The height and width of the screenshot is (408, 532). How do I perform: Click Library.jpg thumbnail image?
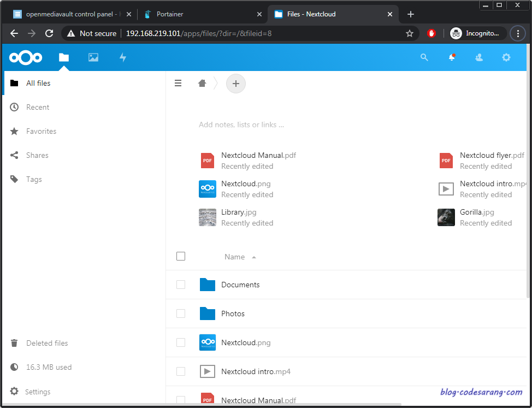click(x=208, y=217)
